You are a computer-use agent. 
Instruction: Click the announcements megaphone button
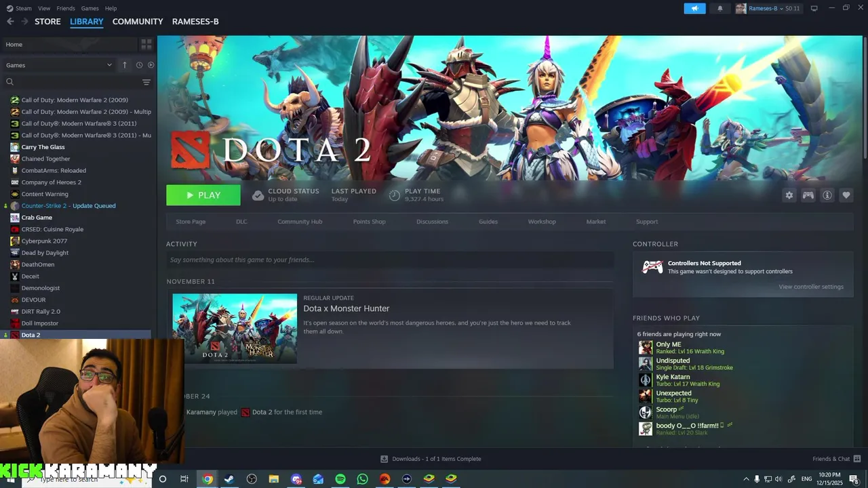694,8
